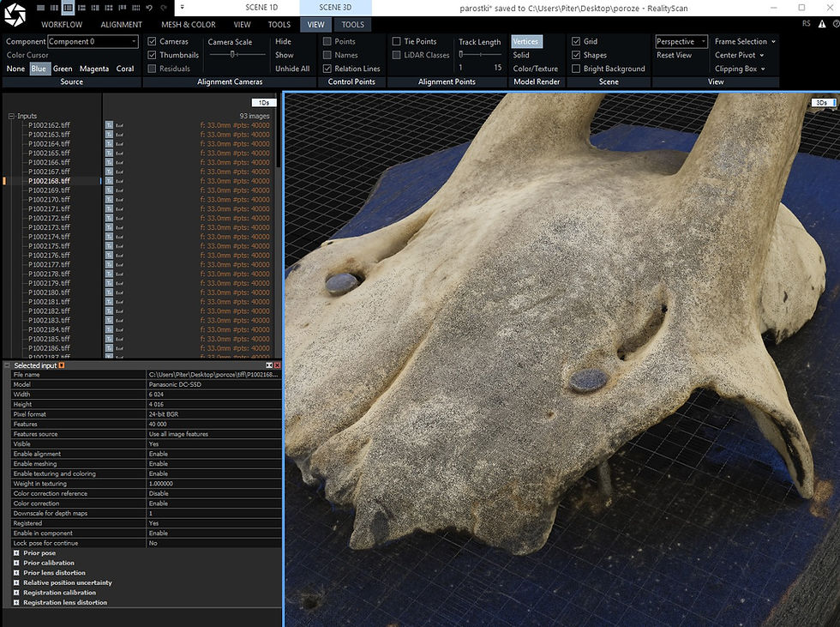Close the Selected input panel
Image resolution: width=840 pixels, height=627 pixels.
pos(277,365)
